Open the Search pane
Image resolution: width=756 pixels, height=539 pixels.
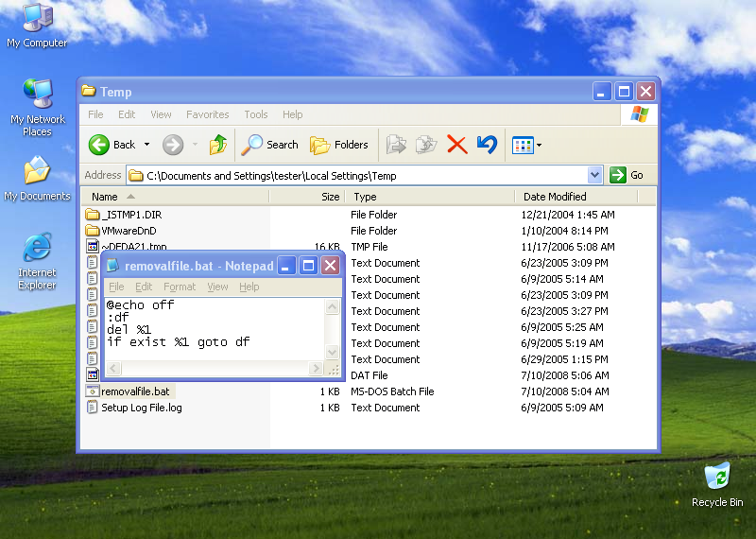tap(270, 145)
